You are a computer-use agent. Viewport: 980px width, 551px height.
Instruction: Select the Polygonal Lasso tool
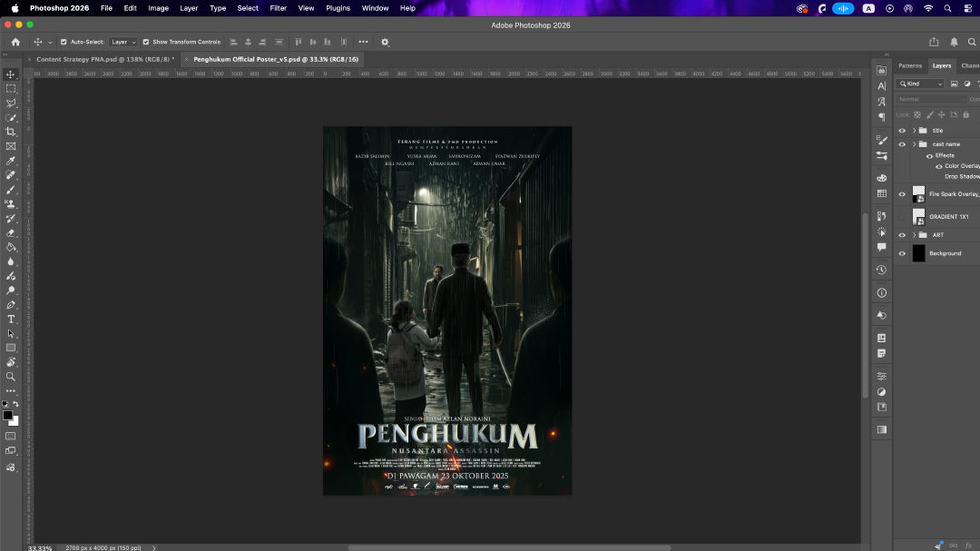tap(11, 103)
